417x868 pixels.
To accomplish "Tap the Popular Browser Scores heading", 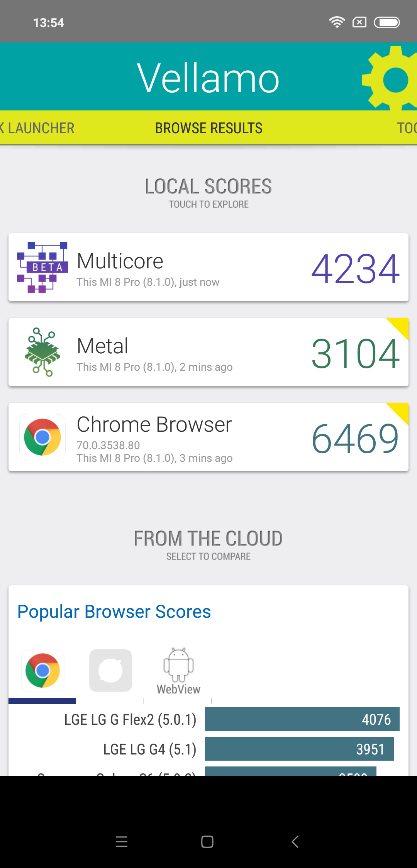I will pos(114,612).
